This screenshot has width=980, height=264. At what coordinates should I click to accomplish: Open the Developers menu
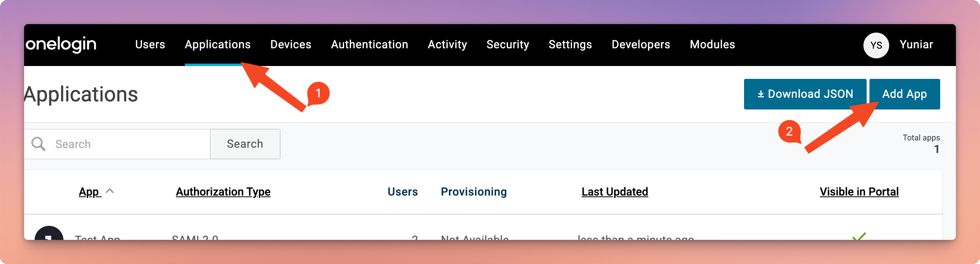click(x=641, y=44)
